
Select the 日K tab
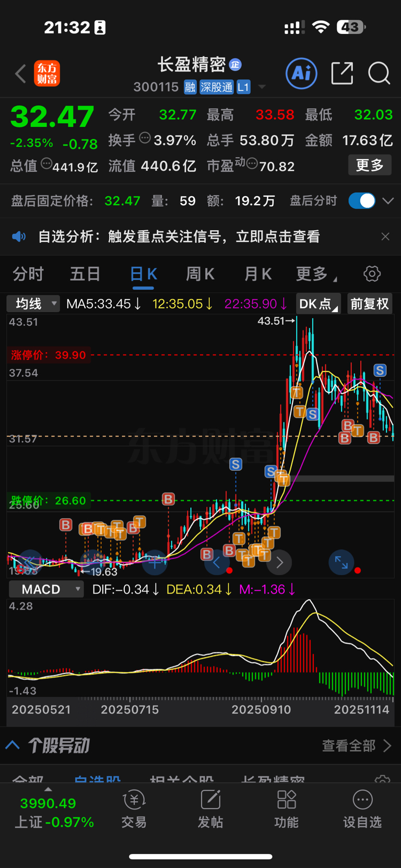click(143, 274)
